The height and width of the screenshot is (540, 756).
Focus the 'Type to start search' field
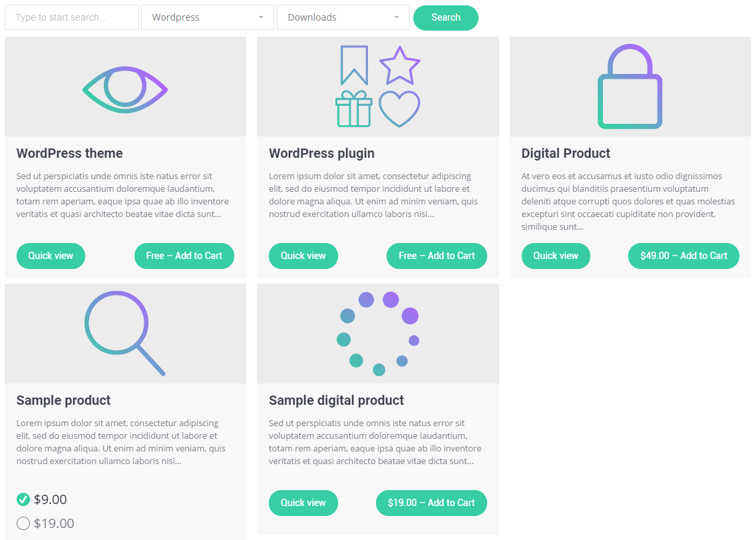(x=72, y=17)
